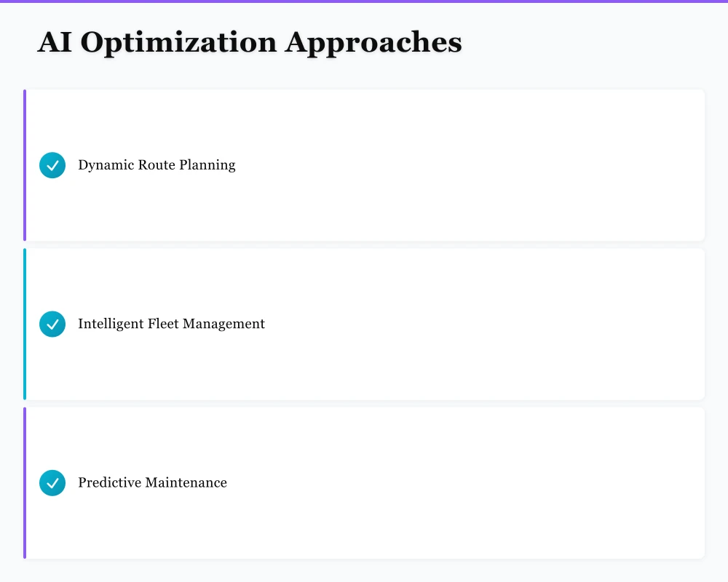Screen dimensions: 728x582
Task: Expand the Predictive Maintenance card
Action: 364,482
